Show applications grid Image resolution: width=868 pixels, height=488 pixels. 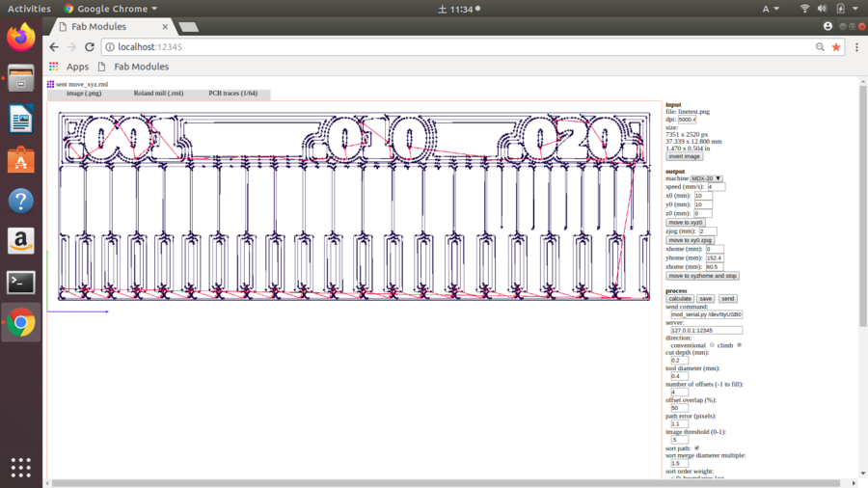(20, 468)
